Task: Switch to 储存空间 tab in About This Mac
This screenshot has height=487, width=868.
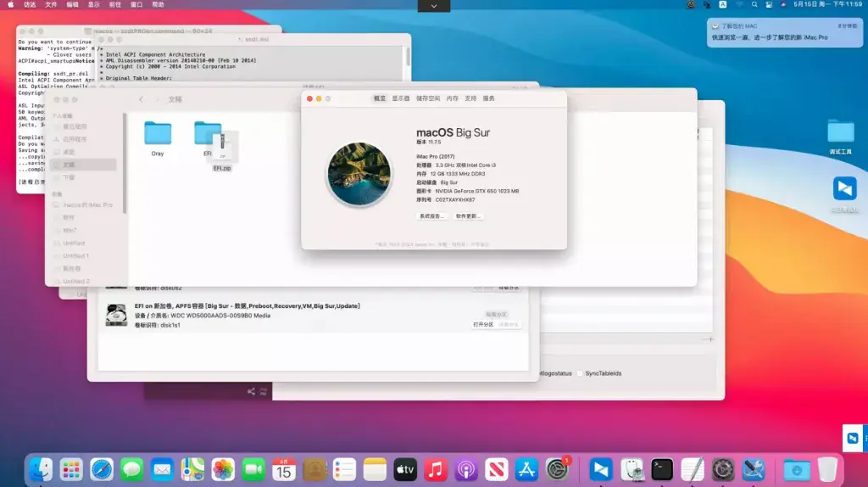Action: coord(428,98)
